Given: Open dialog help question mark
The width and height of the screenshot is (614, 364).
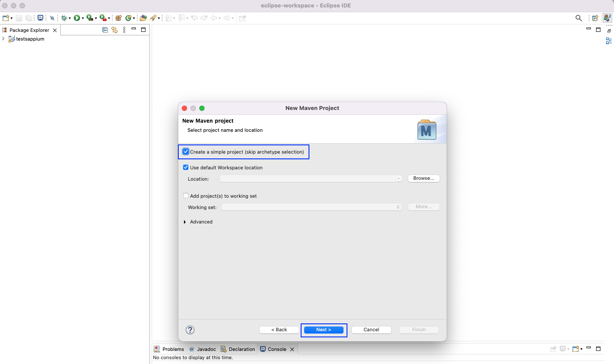Looking at the screenshot, I should coord(190,330).
